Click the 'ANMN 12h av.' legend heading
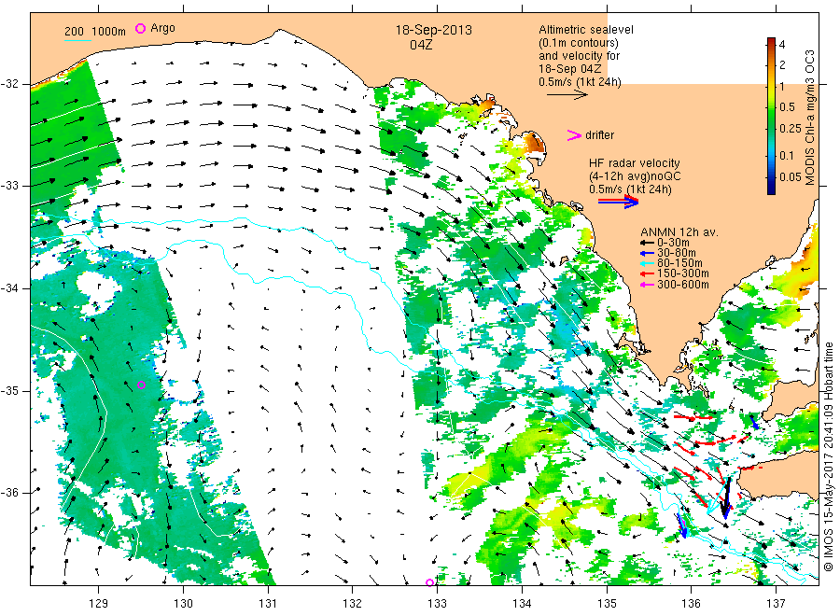This screenshot has height=616, width=840. (x=679, y=232)
